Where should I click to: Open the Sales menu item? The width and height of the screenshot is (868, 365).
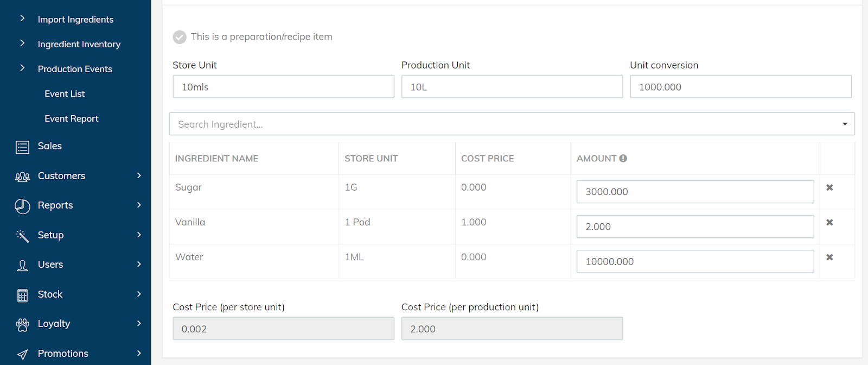coord(50,146)
